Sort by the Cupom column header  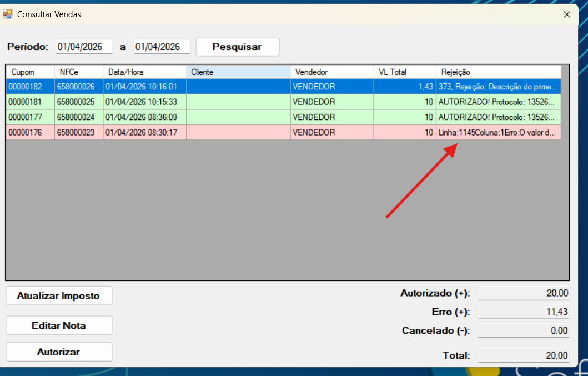point(30,72)
